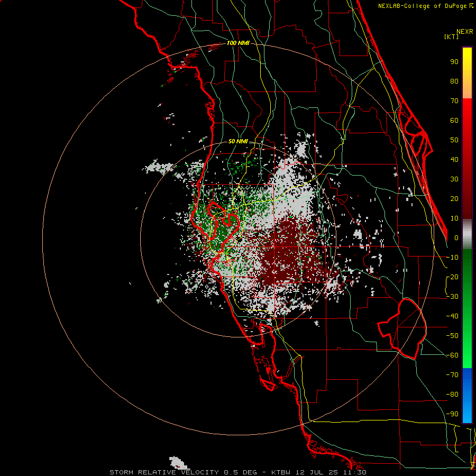Click the positive "30" scale value

coord(454,179)
